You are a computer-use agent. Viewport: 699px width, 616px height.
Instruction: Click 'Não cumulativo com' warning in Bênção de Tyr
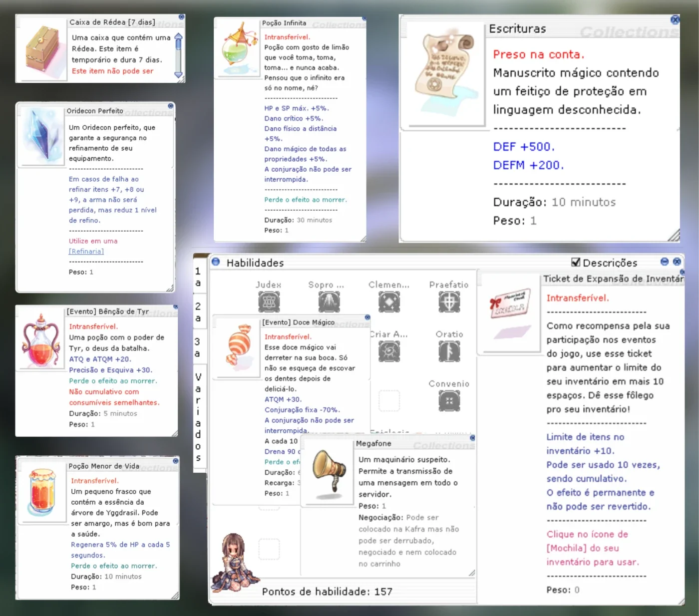(x=104, y=392)
